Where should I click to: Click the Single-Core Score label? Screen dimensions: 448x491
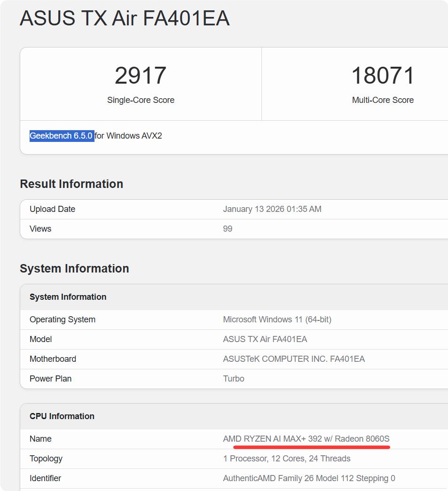[x=141, y=100]
